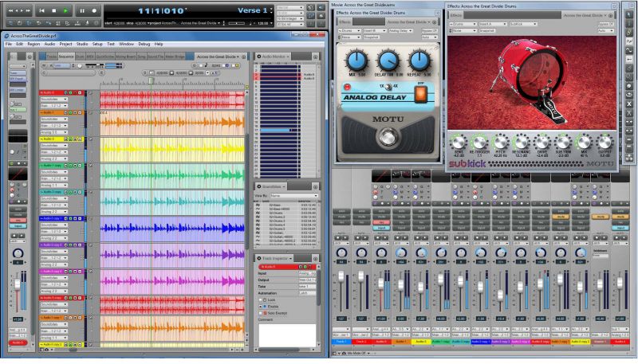
Task: Select the pointer tool in the tool palette
Action: point(629,14)
